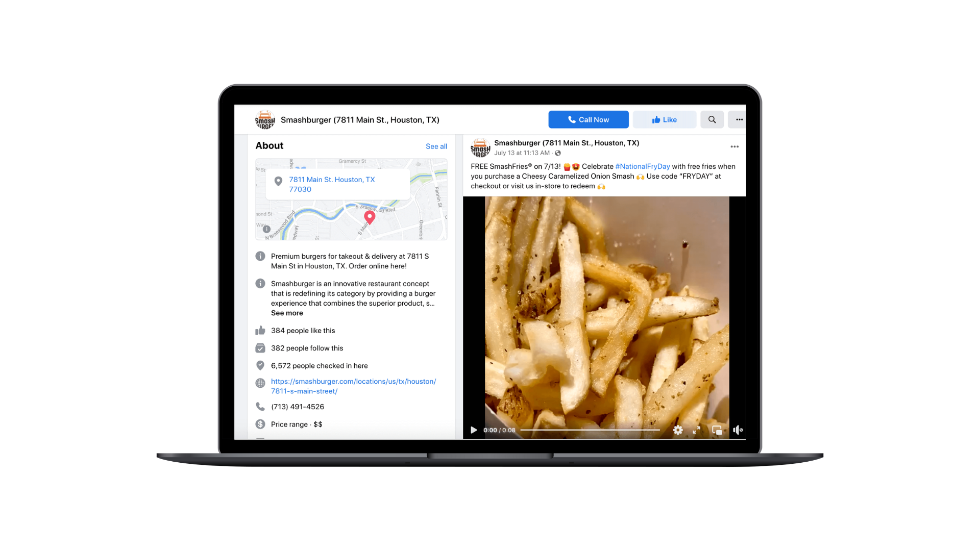This screenshot has height=551, width=980.
Task: Click 'See all' to expand About section
Action: [435, 145]
